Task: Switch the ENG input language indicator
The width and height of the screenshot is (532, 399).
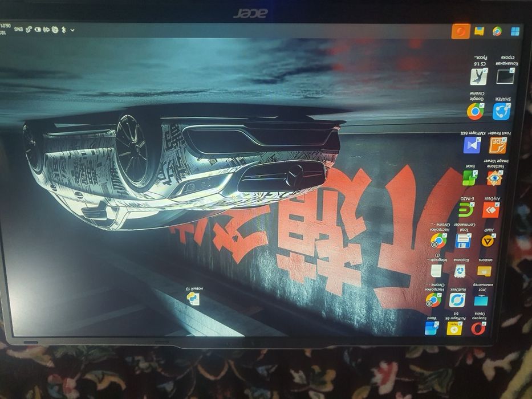Action: point(18,30)
